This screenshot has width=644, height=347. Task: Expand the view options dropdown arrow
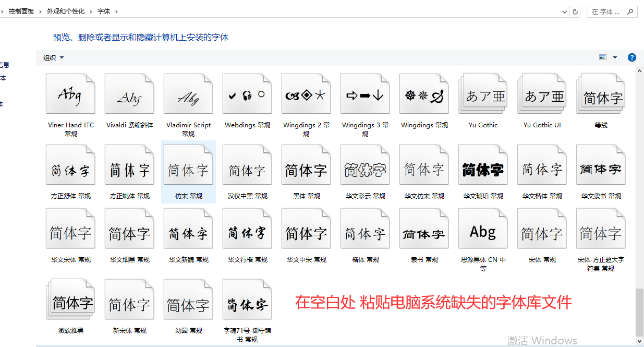pos(615,57)
